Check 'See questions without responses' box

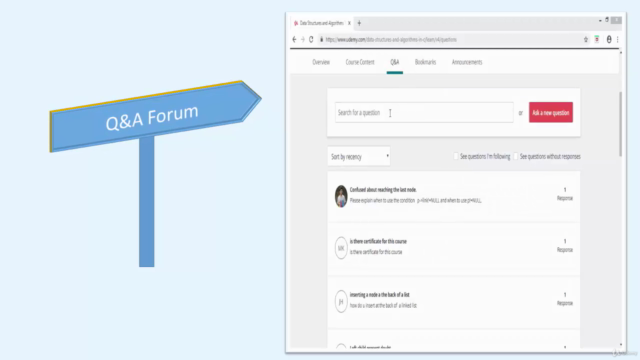[x=516, y=156]
